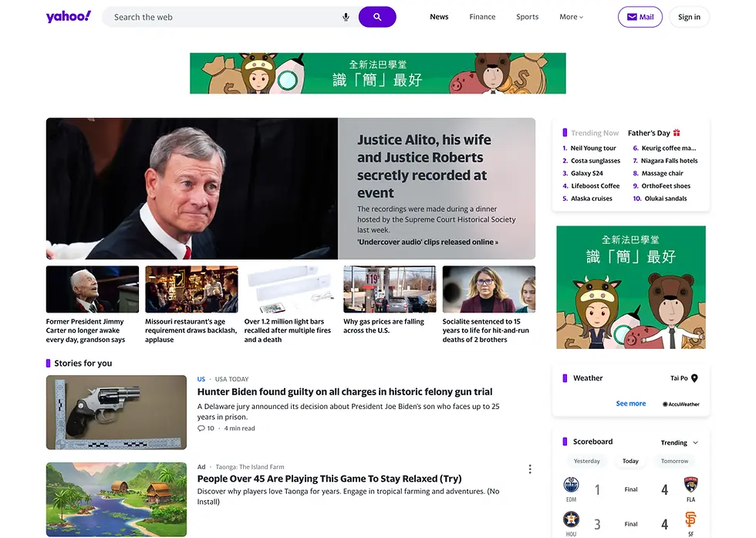Expand the Scoreboard Trending dropdown
The height and width of the screenshot is (538, 756).
click(x=679, y=442)
